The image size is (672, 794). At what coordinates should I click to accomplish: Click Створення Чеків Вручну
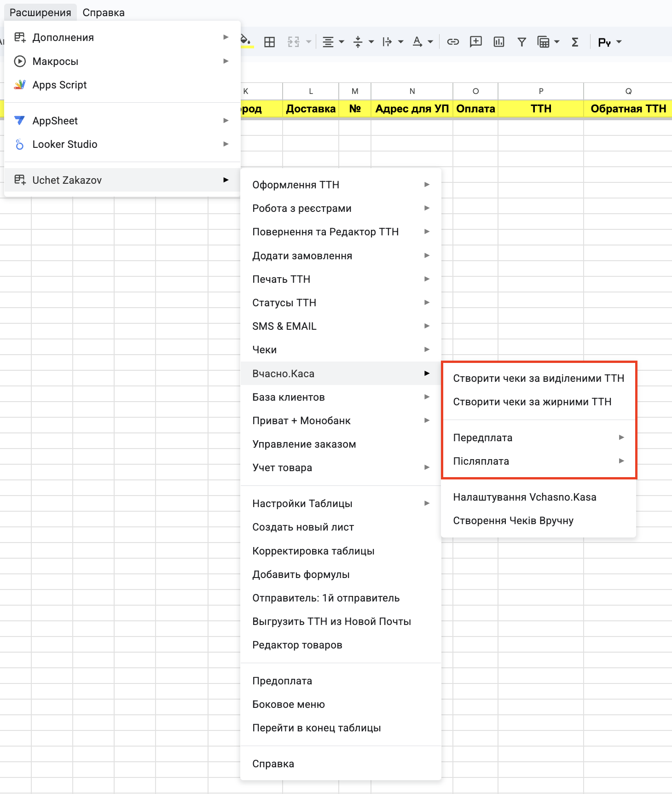click(513, 520)
